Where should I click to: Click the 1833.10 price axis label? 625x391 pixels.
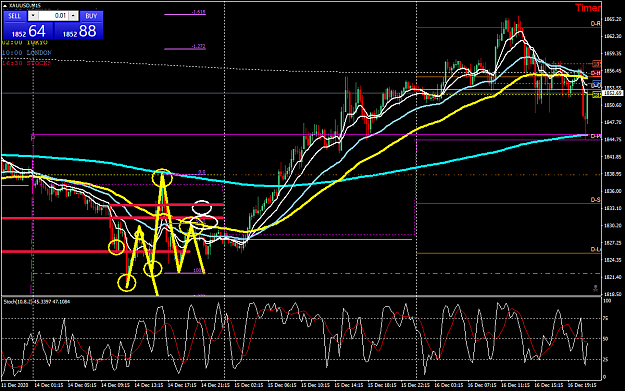pyautogui.click(x=612, y=208)
